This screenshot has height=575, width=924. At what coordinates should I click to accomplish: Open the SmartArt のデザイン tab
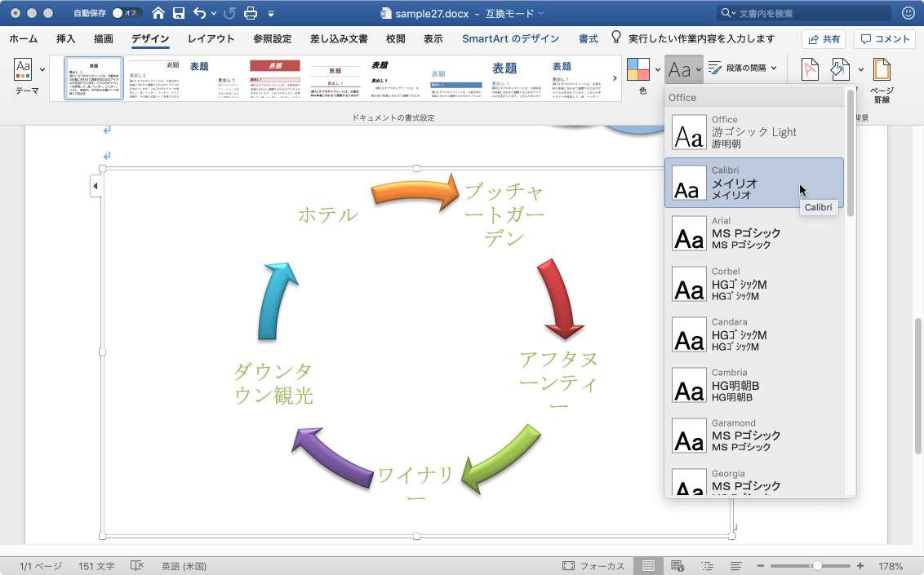pyautogui.click(x=510, y=39)
